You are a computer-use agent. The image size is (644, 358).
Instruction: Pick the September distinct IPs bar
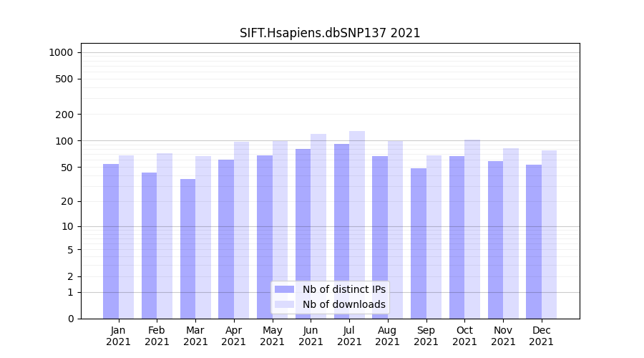419,243
